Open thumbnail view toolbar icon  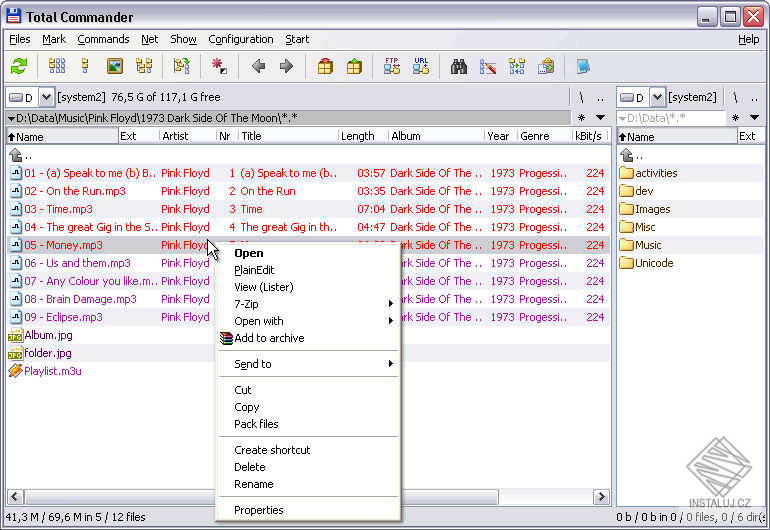(x=114, y=66)
